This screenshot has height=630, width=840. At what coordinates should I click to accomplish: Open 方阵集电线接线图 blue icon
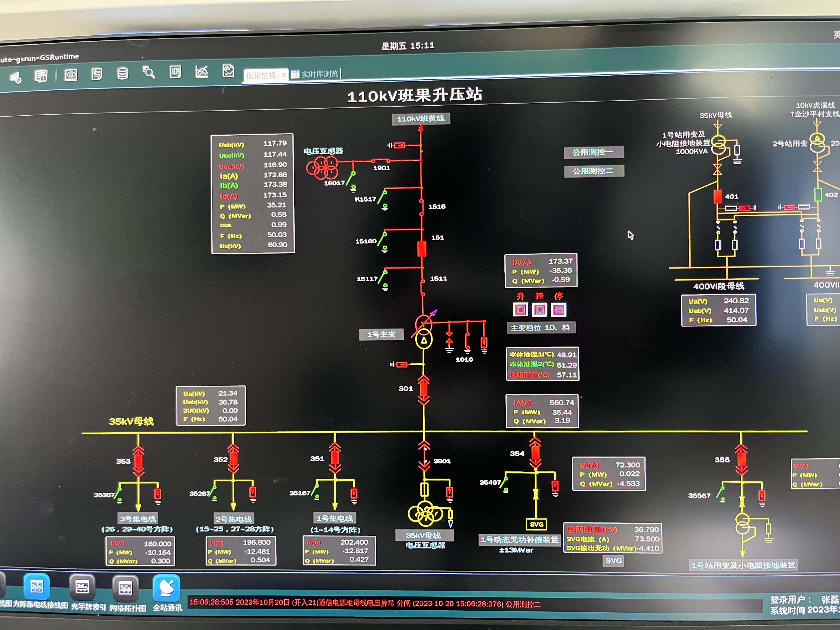[x=37, y=587]
